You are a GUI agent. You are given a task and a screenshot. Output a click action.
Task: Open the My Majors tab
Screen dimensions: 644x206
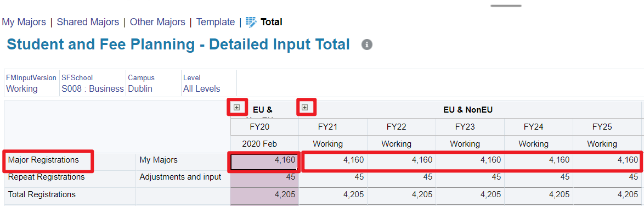24,22
